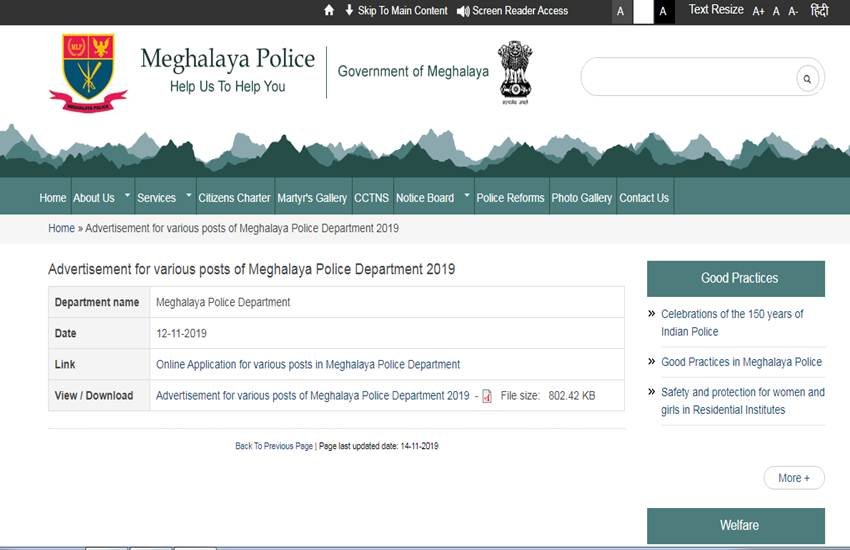
Task: Open the Home menu item
Action: pyautogui.click(x=53, y=198)
